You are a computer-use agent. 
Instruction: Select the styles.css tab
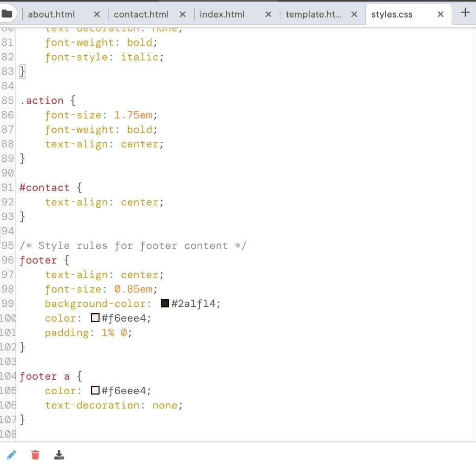[x=392, y=14]
